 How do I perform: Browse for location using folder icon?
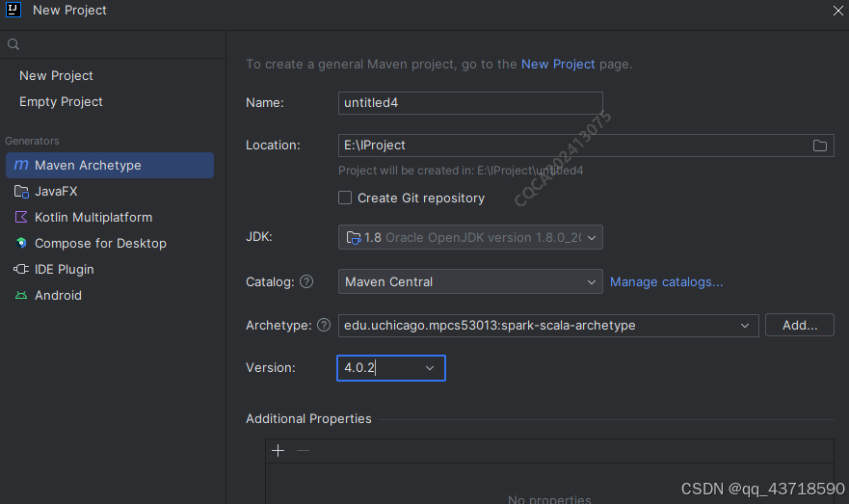(x=820, y=146)
